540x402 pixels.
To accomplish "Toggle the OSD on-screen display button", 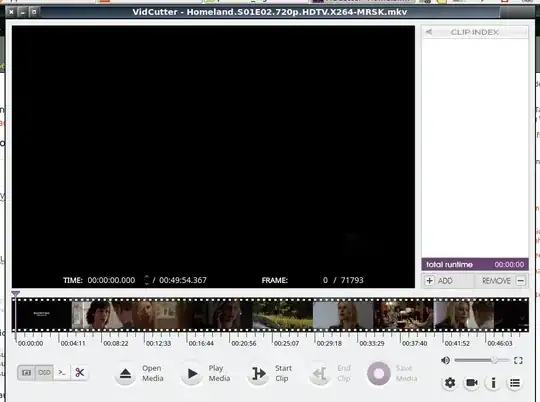I will pyautogui.click(x=44, y=373).
